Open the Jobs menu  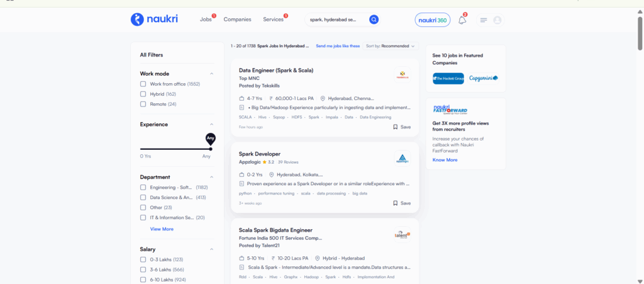point(206,20)
